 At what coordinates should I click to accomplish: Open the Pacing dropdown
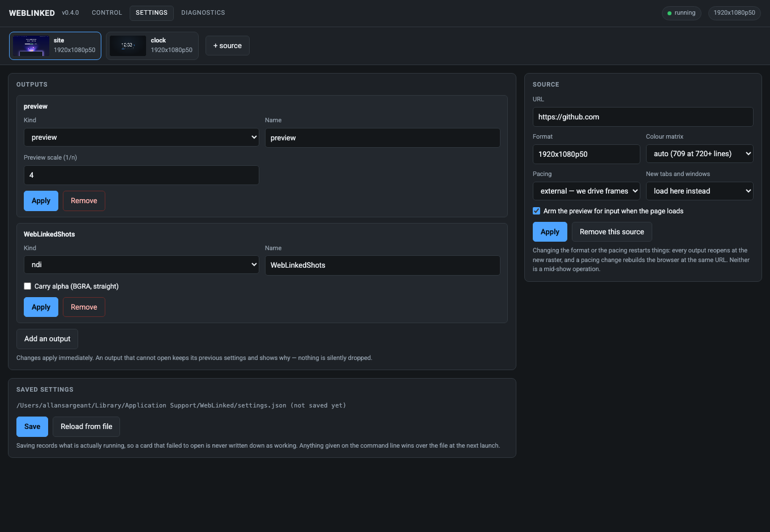pyautogui.click(x=587, y=191)
